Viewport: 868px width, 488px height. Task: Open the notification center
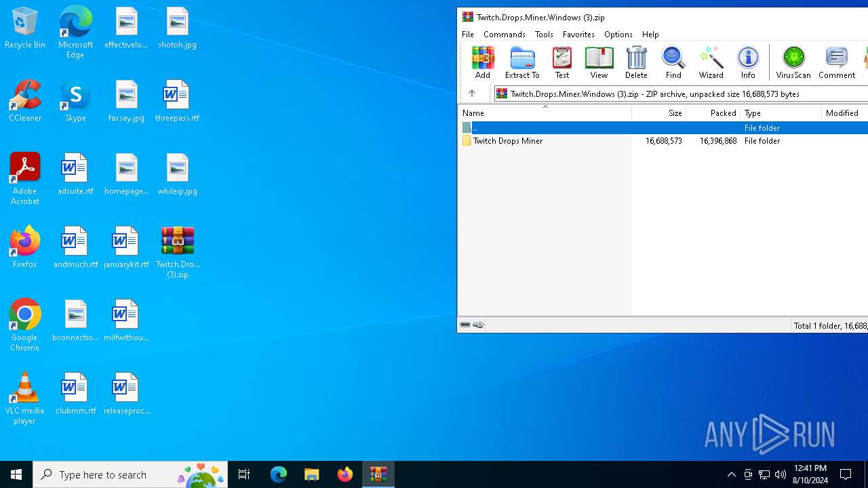846,474
